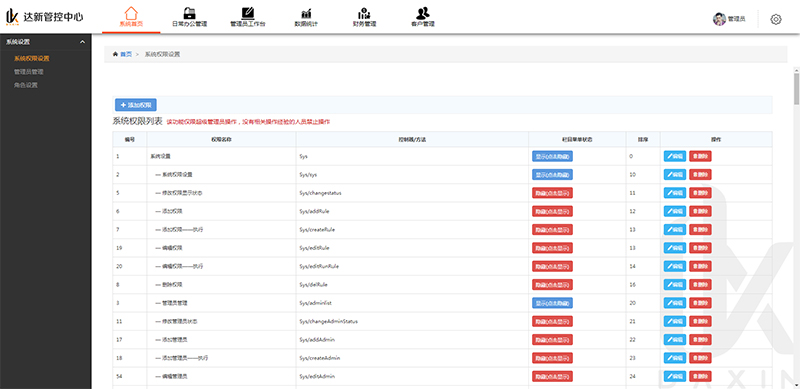Toggle menu status for the Sys row
Viewport: 800px width, 389px height.
click(552, 156)
